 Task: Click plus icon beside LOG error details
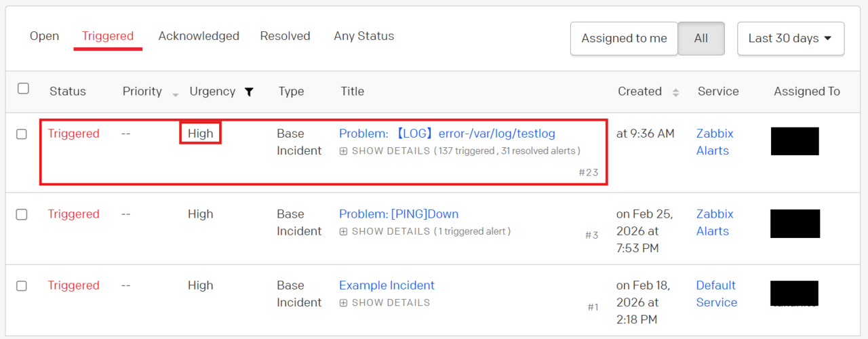[343, 151]
